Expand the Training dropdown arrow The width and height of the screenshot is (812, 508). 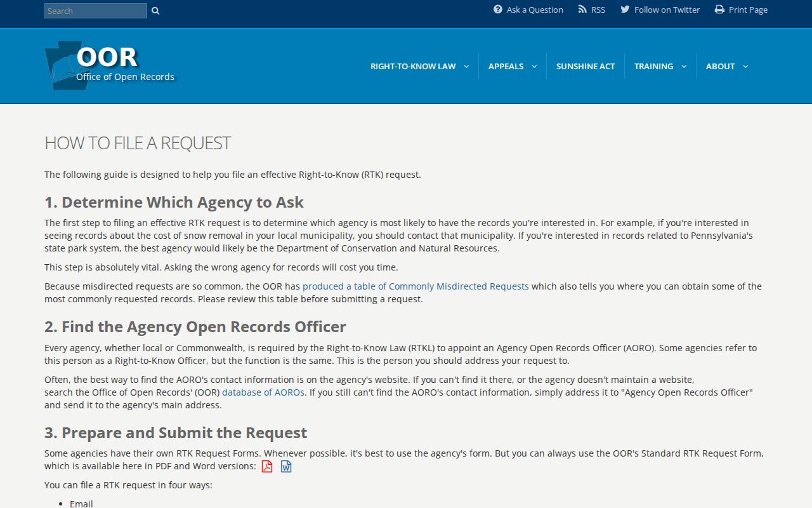684,66
